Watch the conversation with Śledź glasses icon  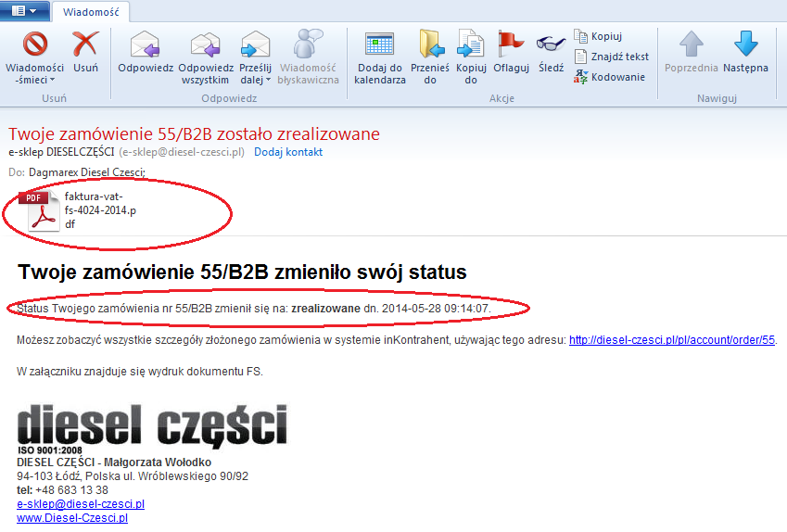551,44
